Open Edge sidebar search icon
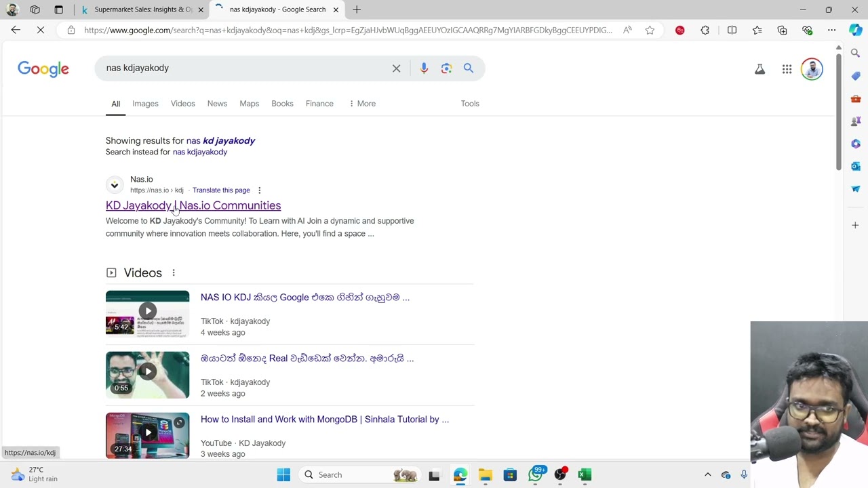 click(855, 53)
